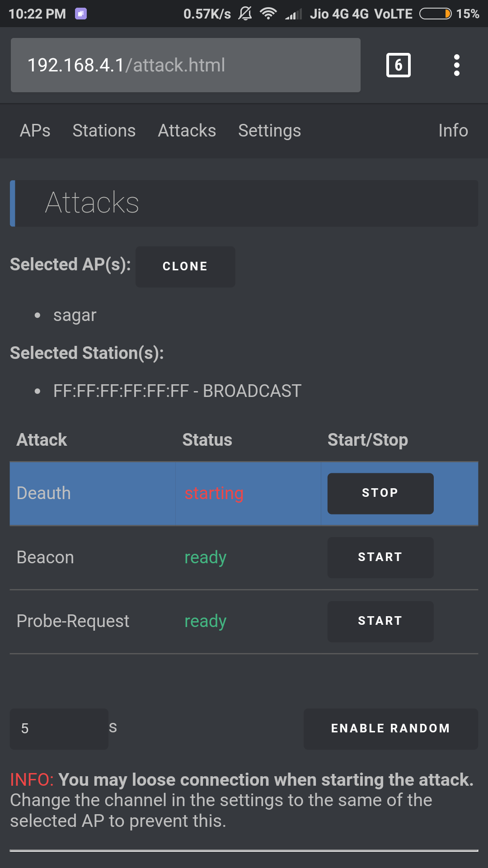Start the Beacon attack
488x868 pixels.
380,557
